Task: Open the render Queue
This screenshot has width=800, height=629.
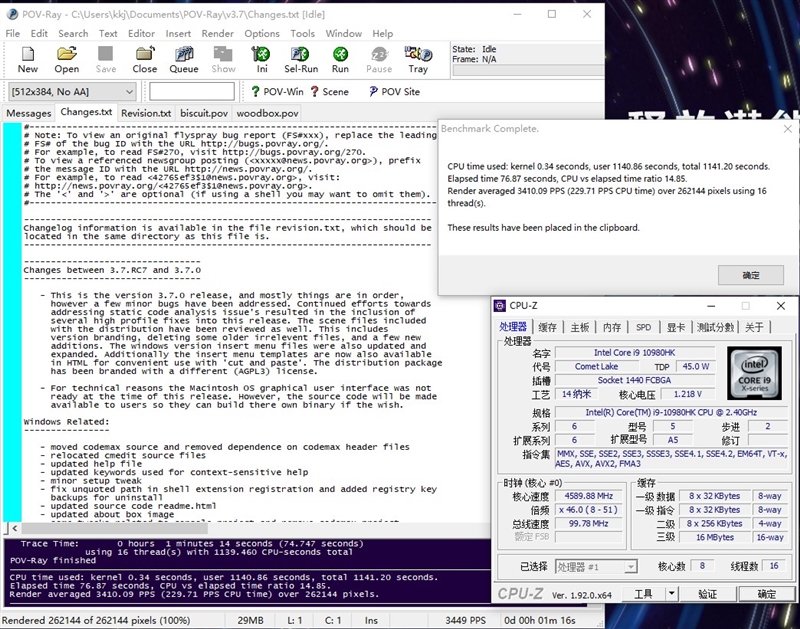Action: (x=184, y=59)
